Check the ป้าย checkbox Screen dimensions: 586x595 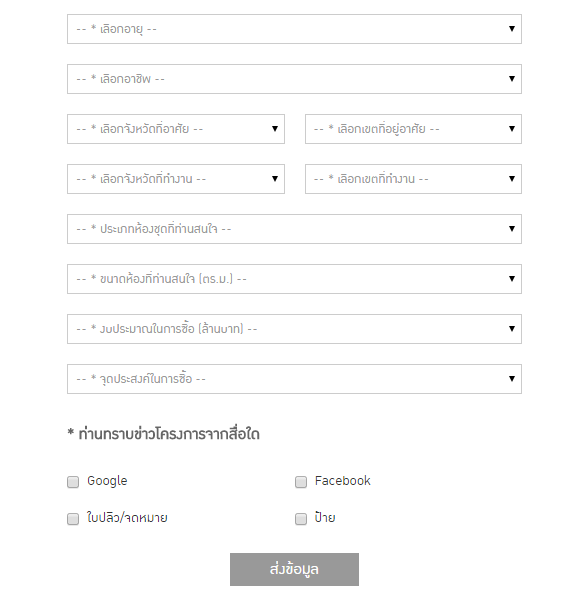[301, 519]
